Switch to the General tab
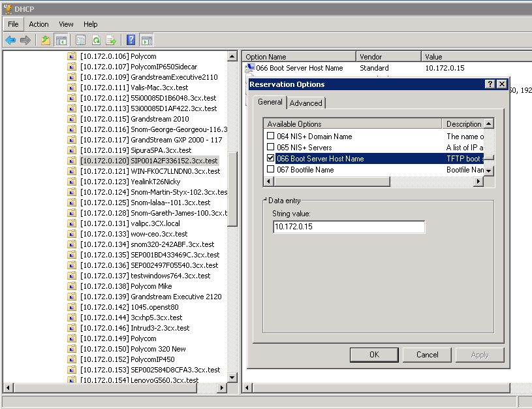Viewport: 532px width, 409px height. (270, 102)
